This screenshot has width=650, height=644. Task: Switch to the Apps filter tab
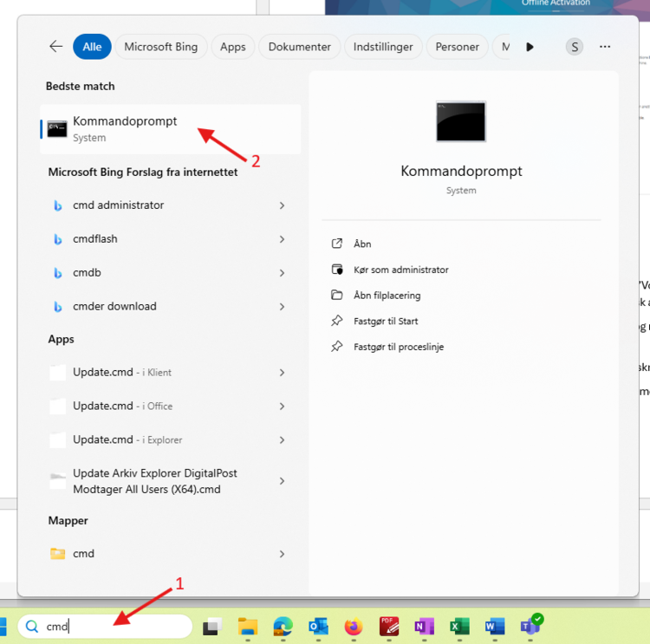[232, 47]
